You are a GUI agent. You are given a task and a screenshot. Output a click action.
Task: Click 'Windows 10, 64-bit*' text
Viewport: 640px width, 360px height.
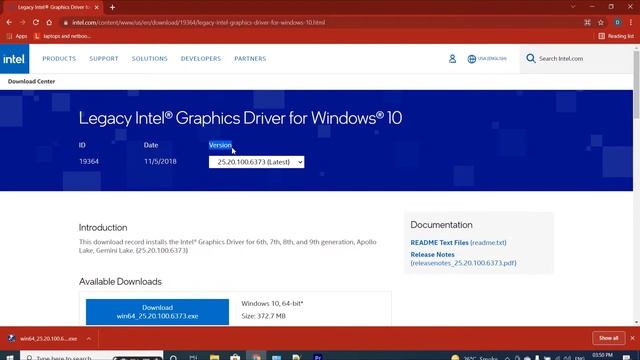point(272,304)
